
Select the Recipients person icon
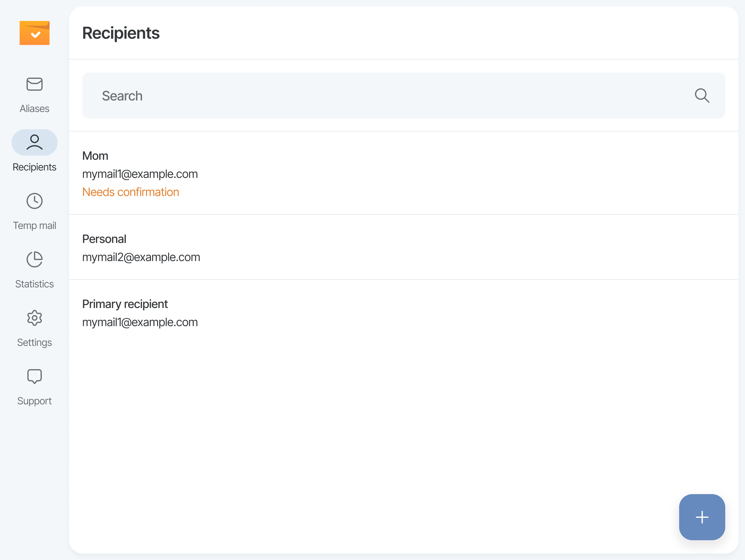[x=34, y=142]
